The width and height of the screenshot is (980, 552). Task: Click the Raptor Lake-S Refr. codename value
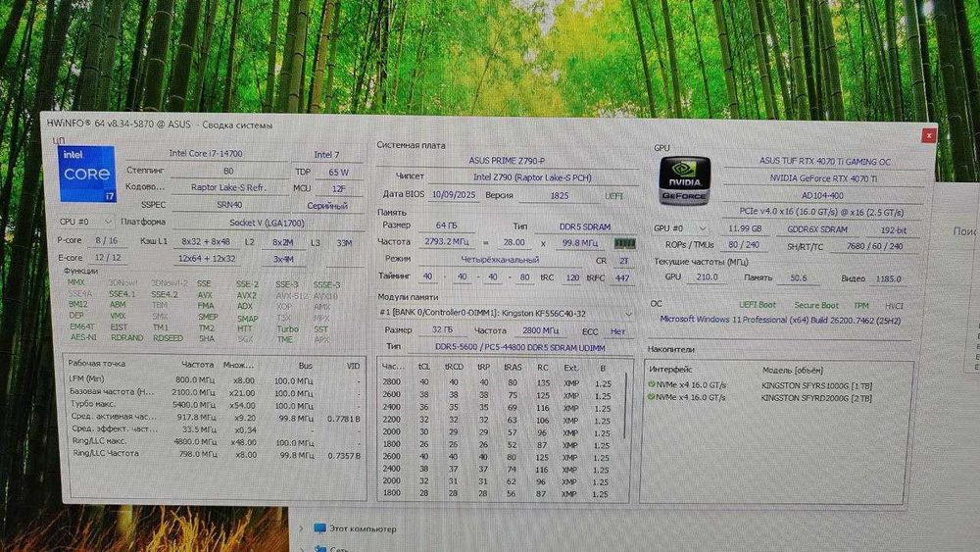(x=228, y=187)
